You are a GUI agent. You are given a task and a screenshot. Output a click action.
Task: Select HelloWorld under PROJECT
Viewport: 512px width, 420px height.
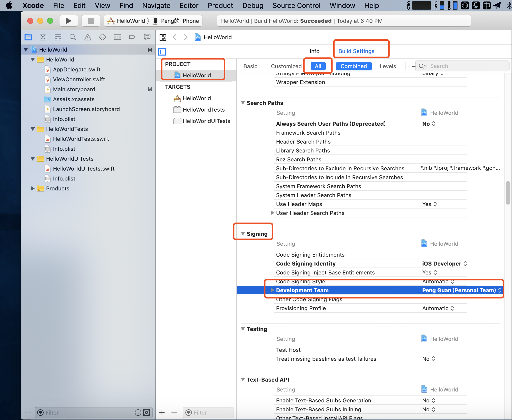point(196,75)
